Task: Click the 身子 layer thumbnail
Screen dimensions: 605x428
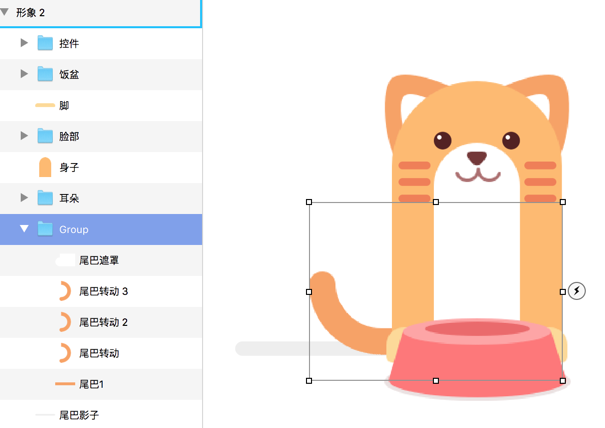Action: point(45,167)
